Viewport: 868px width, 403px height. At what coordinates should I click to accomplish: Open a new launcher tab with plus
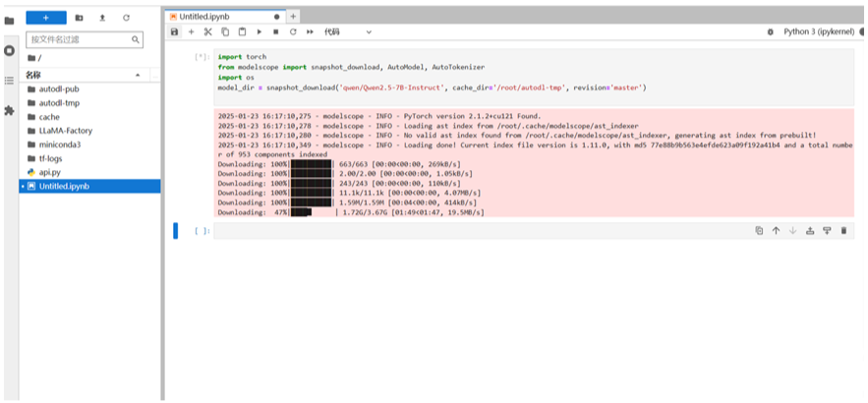[293, 17]
